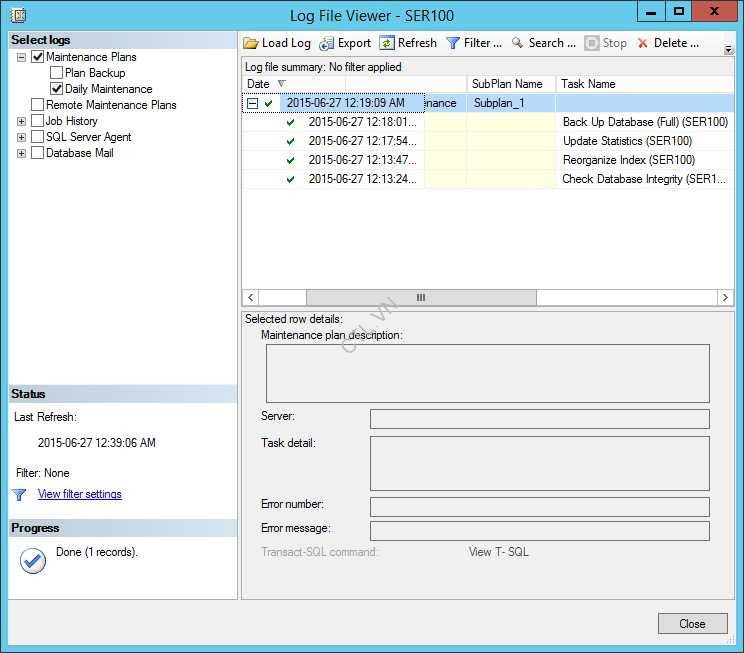Expand the SQL Server Agent node
Image resolution: width=744 pixels, height=653 pixels.
pos(22,137)
